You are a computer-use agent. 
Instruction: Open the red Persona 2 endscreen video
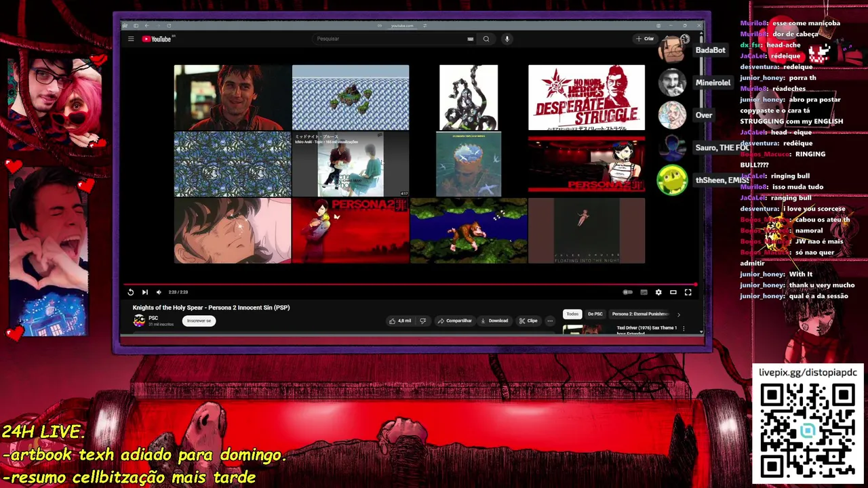tap(351, 230)
